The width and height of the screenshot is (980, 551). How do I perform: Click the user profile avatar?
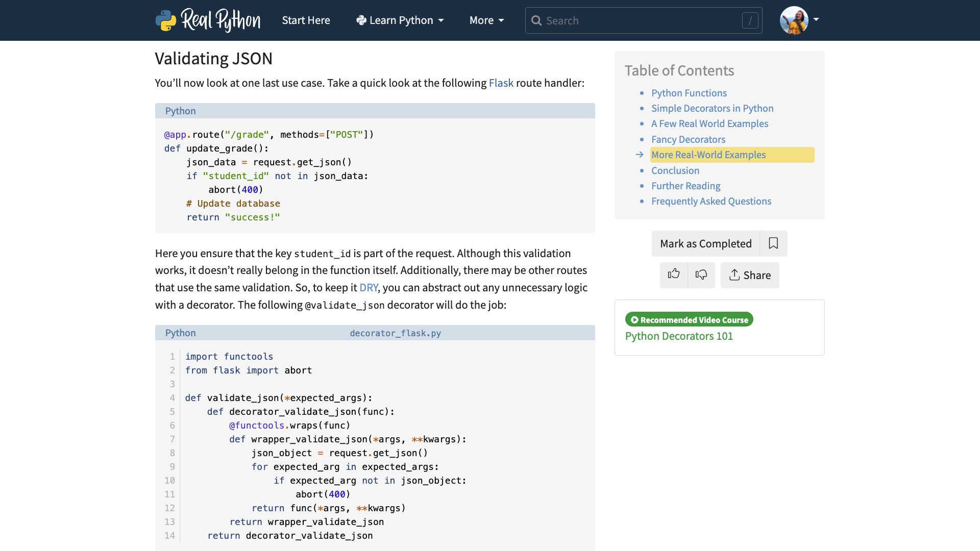794,20
